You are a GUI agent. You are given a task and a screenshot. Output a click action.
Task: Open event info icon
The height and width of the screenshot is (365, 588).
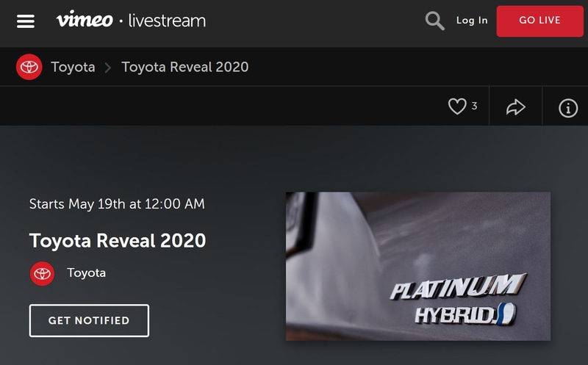(x=568, y=108)
